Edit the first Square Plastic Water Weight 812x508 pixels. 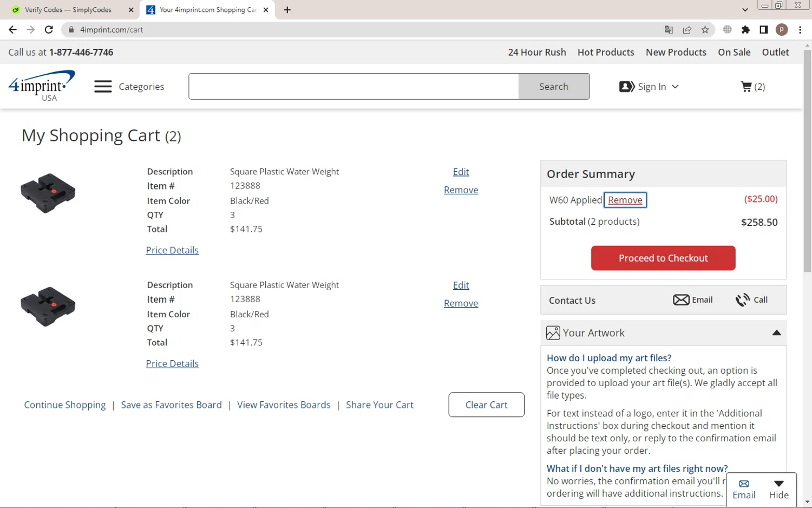[x=461, y=172]
